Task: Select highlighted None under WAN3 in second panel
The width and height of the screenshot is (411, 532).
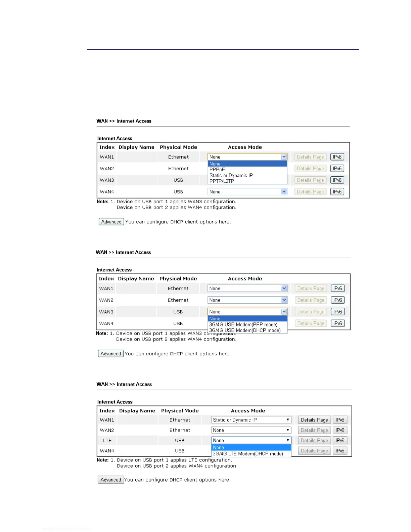Action: pyautogui.click(x=247, y=319)
